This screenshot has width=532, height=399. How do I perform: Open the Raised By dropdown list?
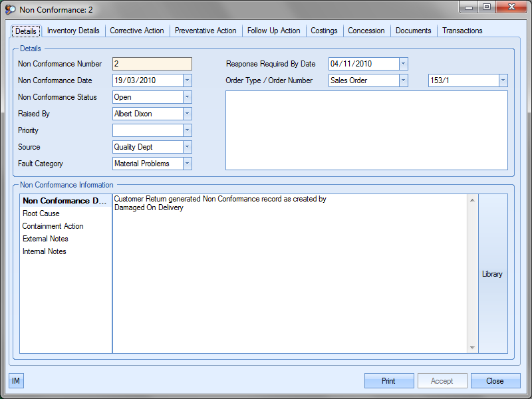[x=187, y=114]
